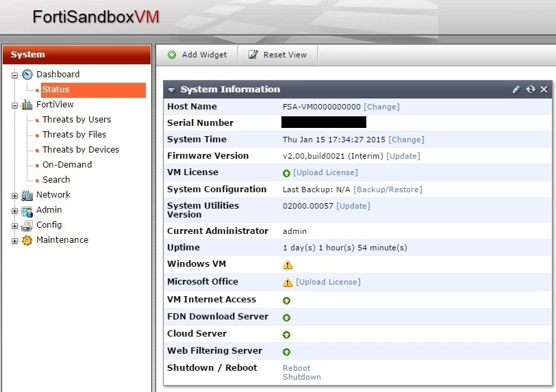
Task: Upload the VM License
Action: pos(325,172)
